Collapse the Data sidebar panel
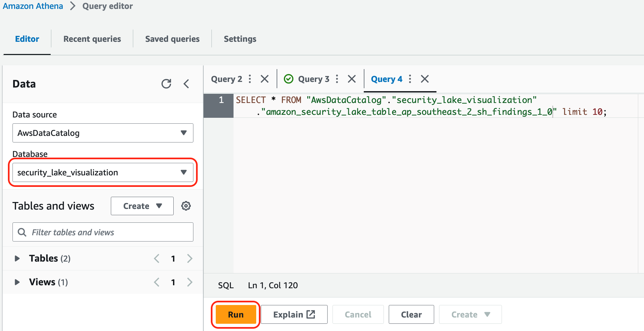This screenshot has width=644, height=331. click(x=186, y=84)
